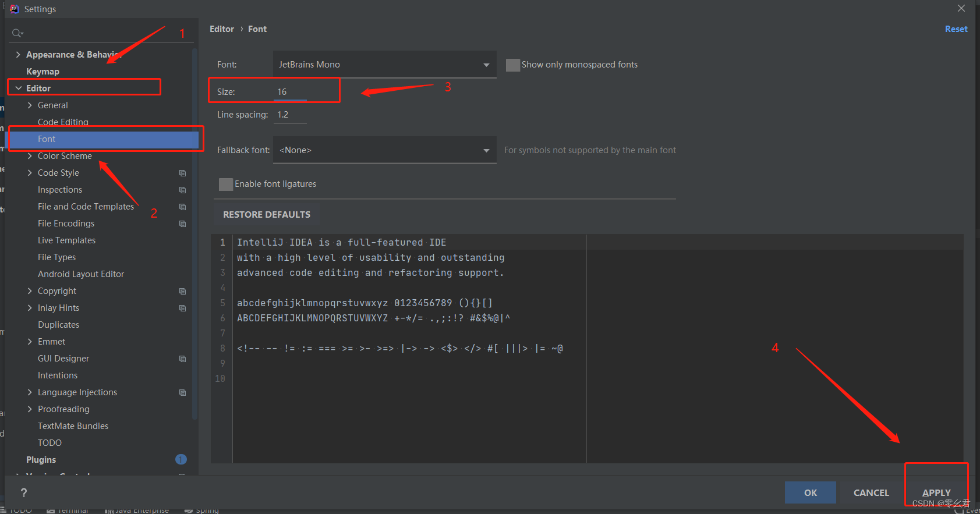Image resolution: width=980 pixels, height=514 pixels.
Task: Expand the Appearance & Behavior section
Action: click(18, 55)
